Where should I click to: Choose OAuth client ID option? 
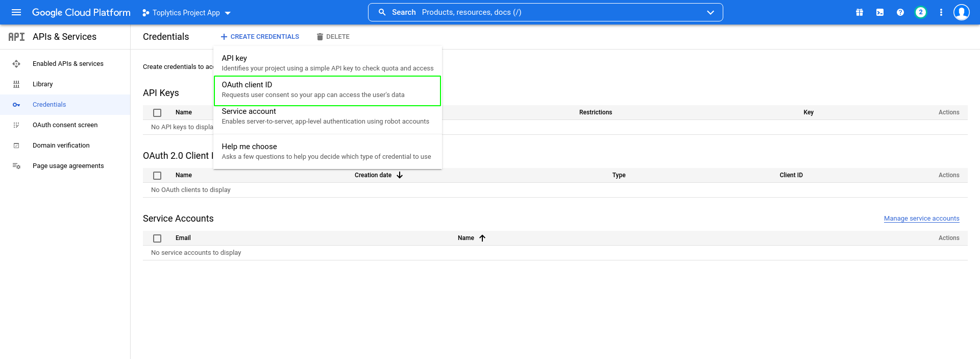coord(328,91)
